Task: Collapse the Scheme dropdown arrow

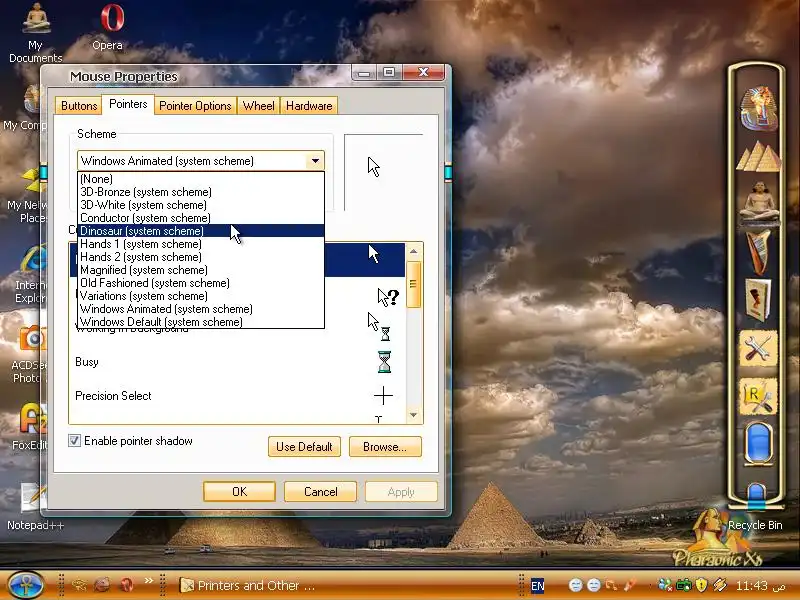Action: click(x=315, y=161)
